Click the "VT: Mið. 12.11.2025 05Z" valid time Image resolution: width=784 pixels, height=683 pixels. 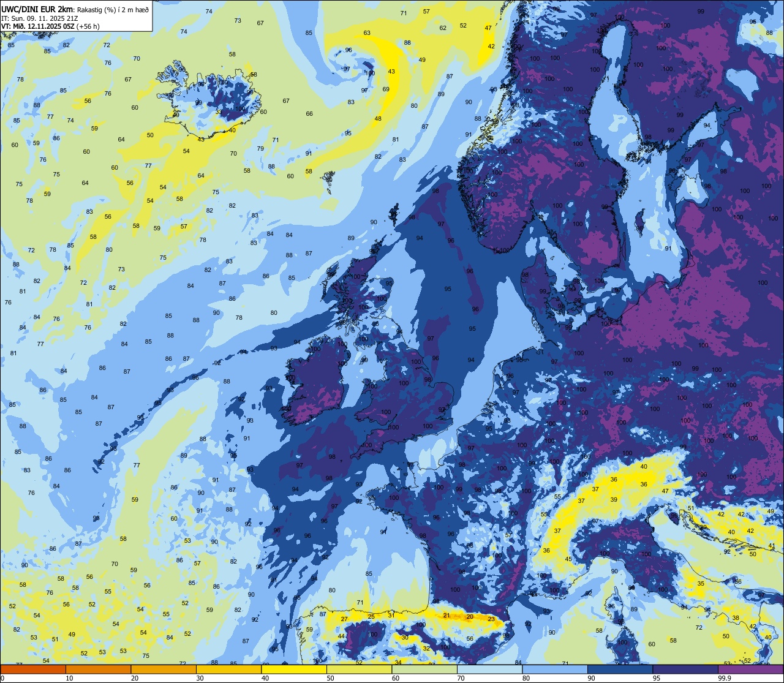(x=38, y=26)
